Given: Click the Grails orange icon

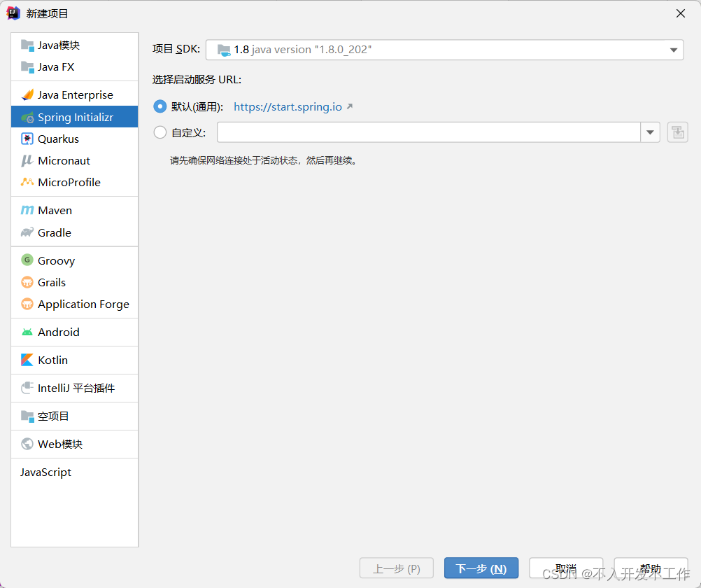Looking at the screenshot, I should (27, 282).
